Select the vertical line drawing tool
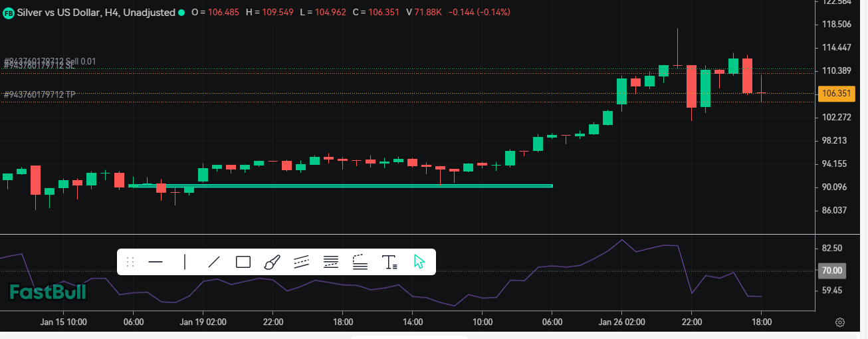 pyautogui.click(x=185, y=262)
